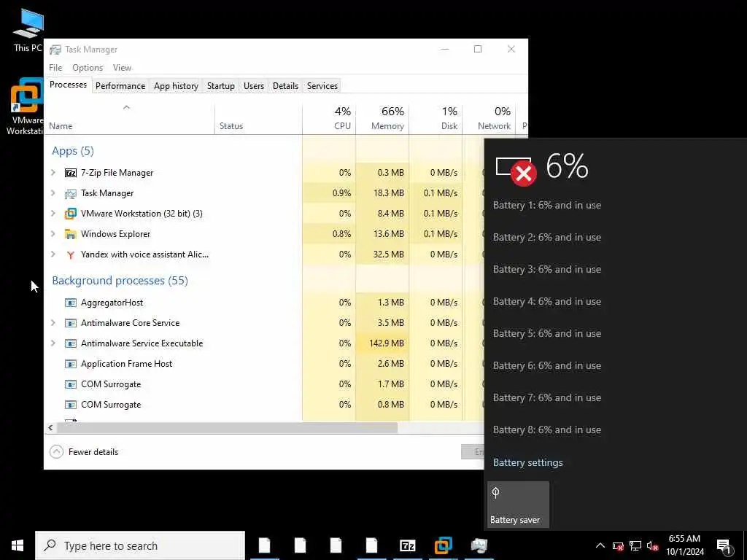
Task: Click the Yandex browser process icon
Action: click(71, 254)
